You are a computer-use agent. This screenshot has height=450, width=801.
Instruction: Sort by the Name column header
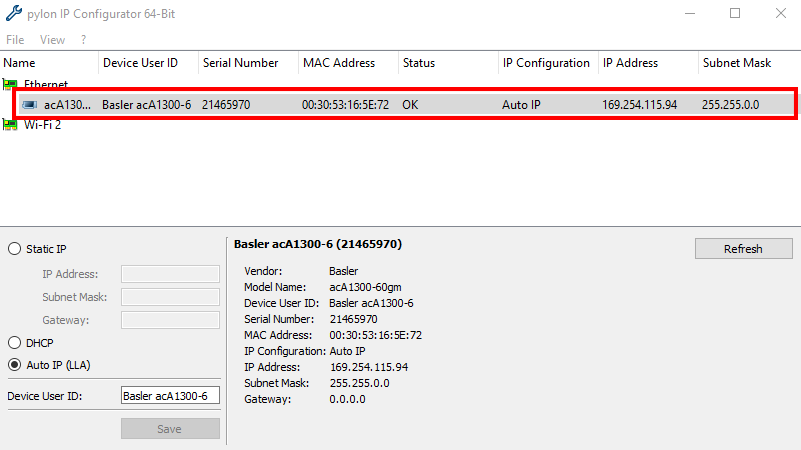(x=49, y=63)
